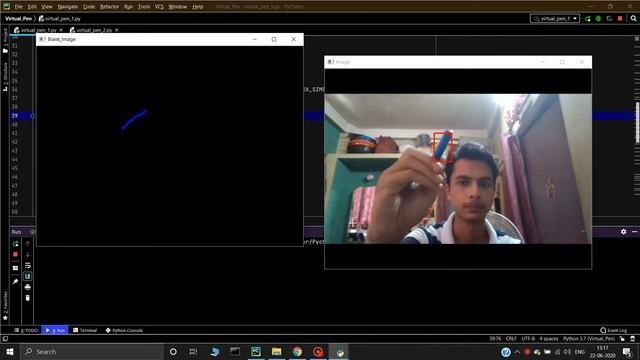The height and width of the screenshot is (360, 640).
Task: Toggle the Run tool window tab
Action: coord(55,330)
